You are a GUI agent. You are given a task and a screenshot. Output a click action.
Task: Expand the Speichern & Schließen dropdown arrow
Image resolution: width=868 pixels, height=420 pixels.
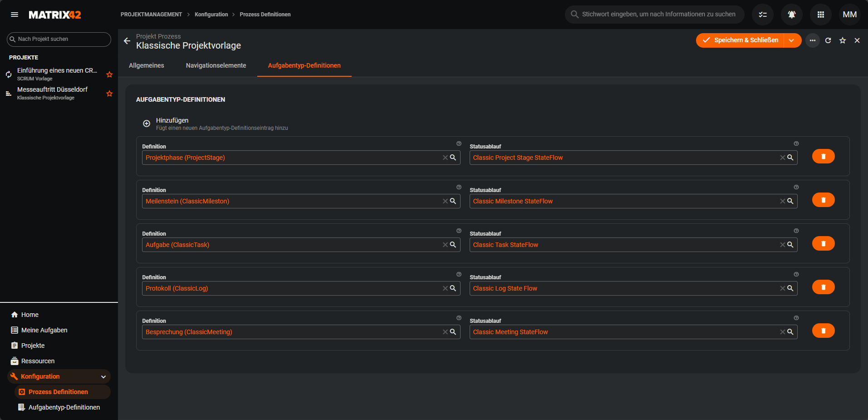click(791, 40)
